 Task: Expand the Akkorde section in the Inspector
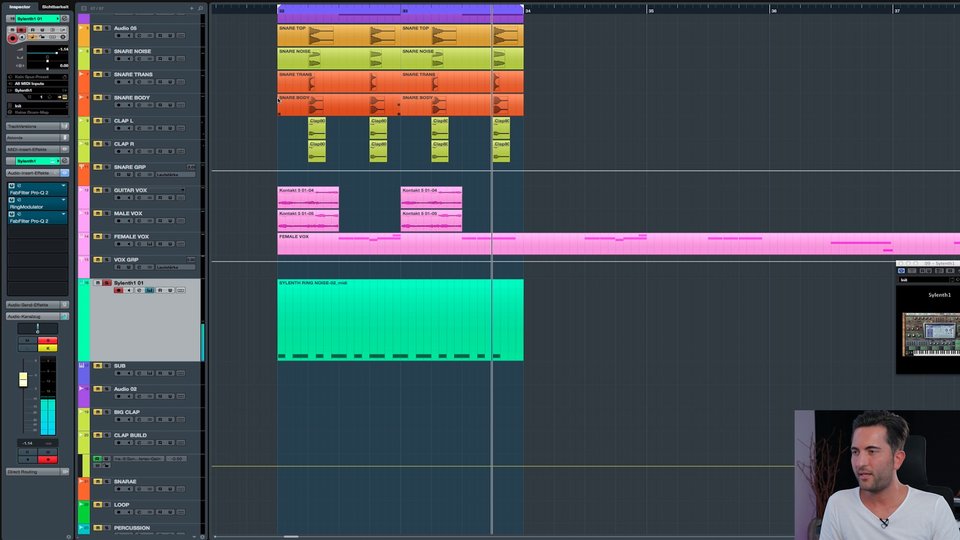pos(37,138)
